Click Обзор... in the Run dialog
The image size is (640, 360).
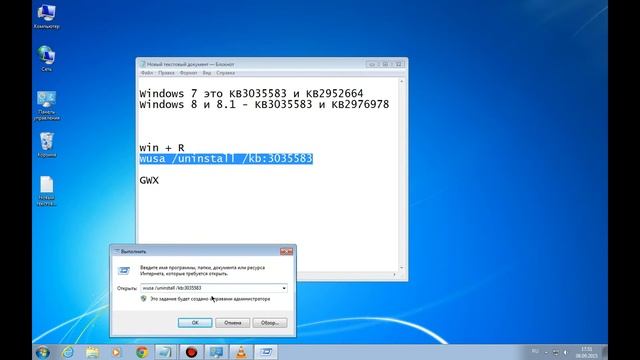270,323
